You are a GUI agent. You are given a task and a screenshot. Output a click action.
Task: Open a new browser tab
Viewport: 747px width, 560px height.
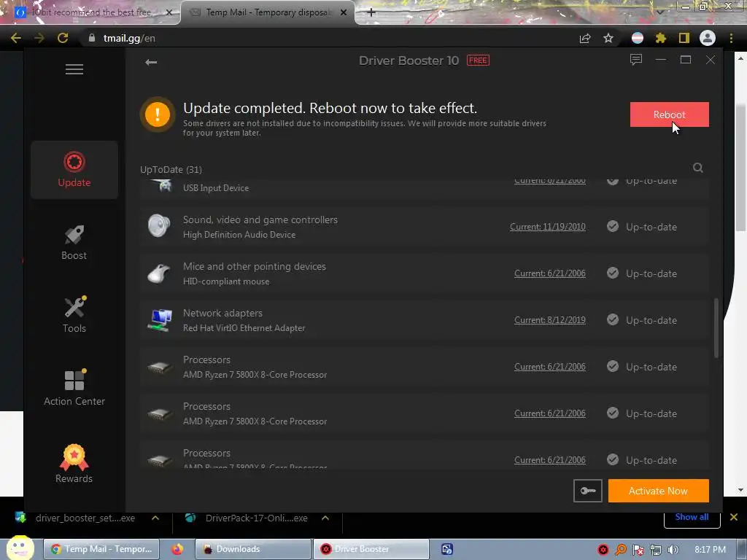click(x=371, y=12)
